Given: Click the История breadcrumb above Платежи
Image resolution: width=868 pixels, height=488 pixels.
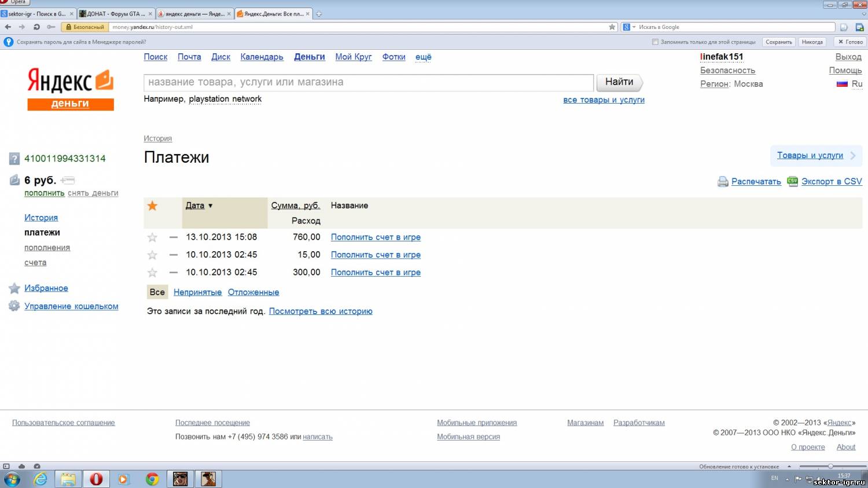Looking at the screenshot, I should coord(157,138).
